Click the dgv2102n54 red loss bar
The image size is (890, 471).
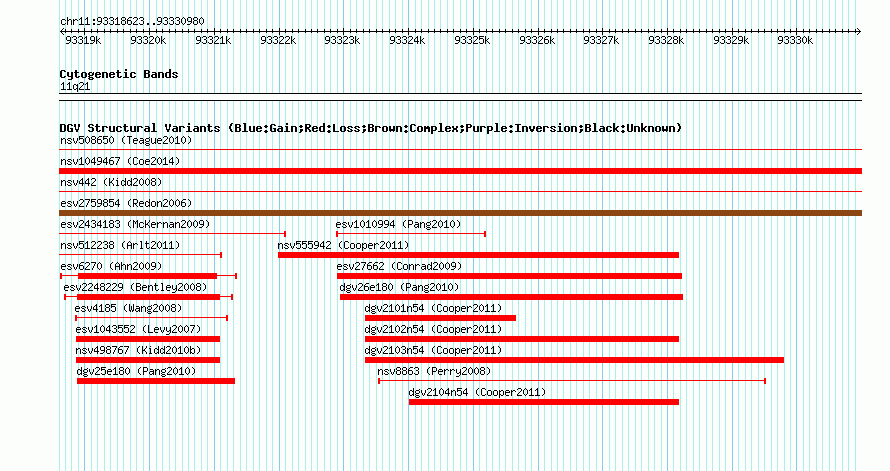tap(522, 339)
